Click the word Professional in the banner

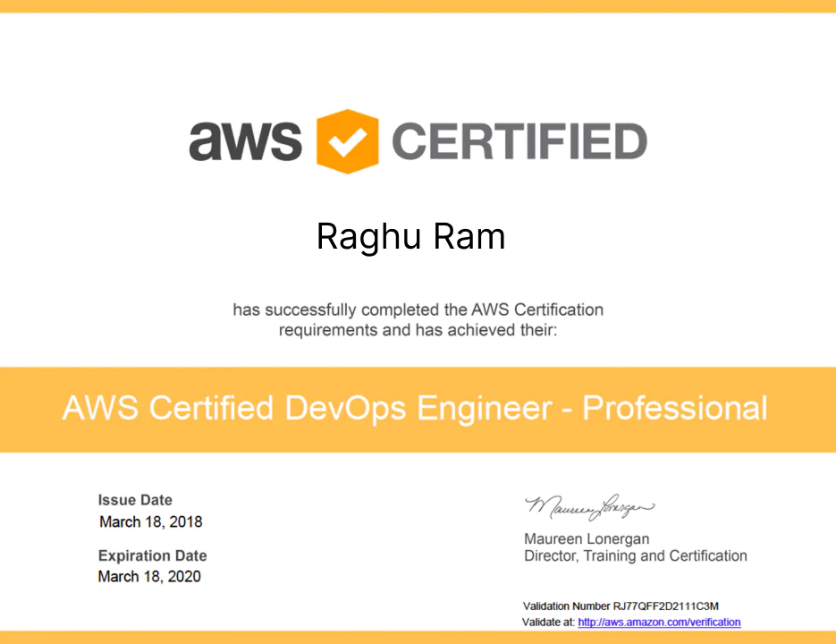675,409
